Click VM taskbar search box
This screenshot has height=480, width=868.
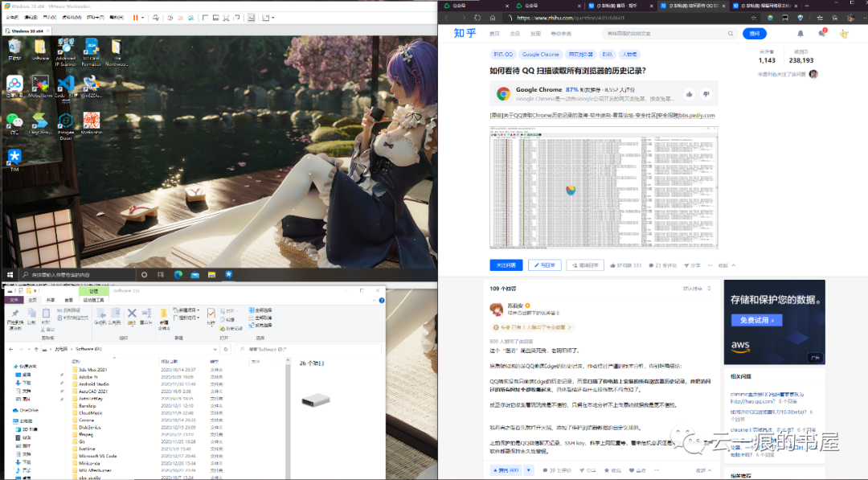click(77, 275)
